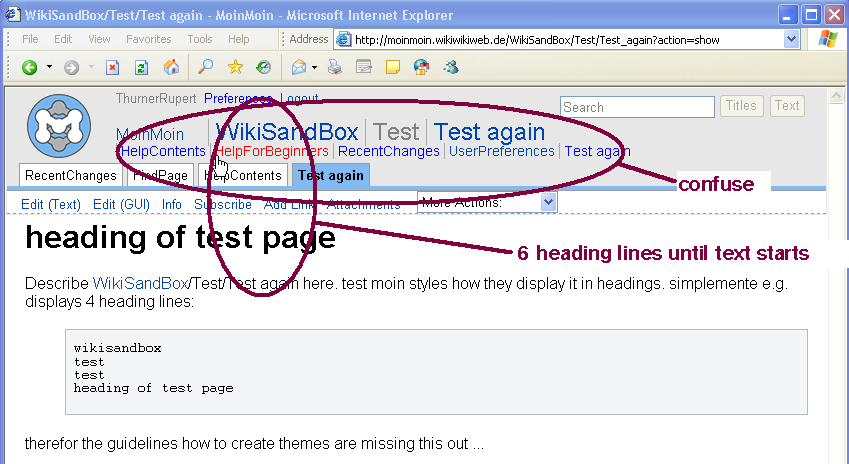Switch to the FindPage tab
This screenshot has height=464, width=849.
(160, 175)
